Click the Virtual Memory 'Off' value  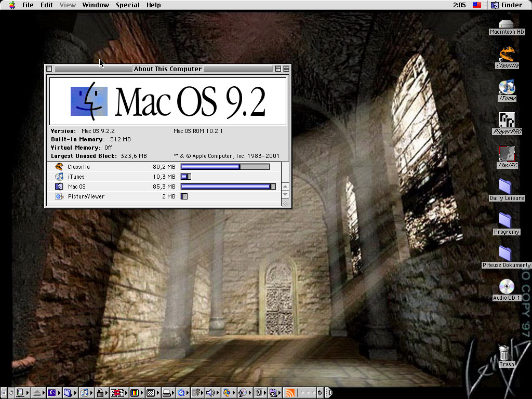(108, 148)
